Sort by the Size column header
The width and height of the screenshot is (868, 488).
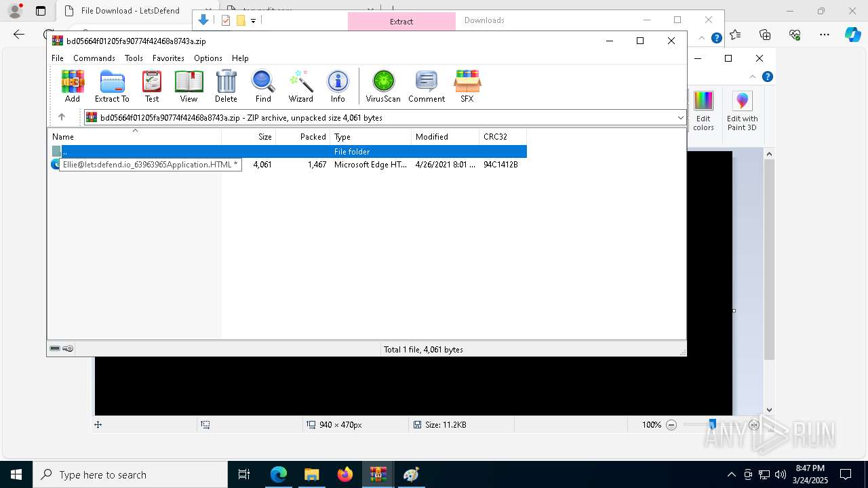[x=249, y=136]
